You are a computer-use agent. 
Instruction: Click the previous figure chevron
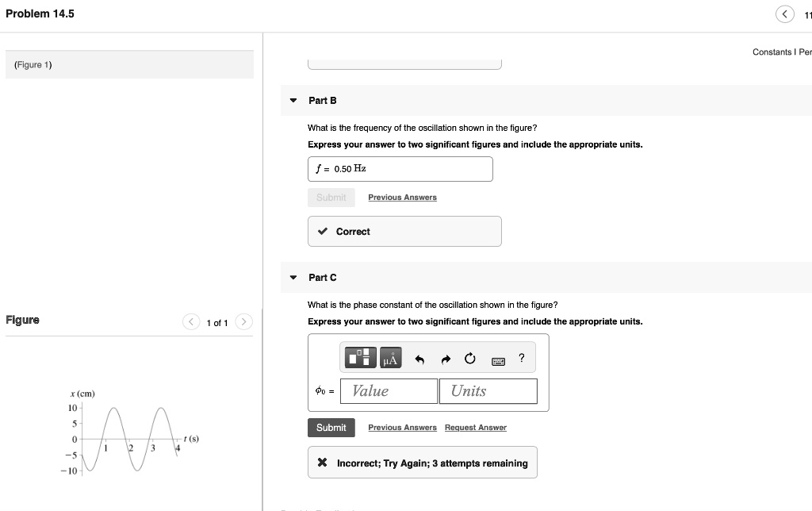[x=191, y=322]
